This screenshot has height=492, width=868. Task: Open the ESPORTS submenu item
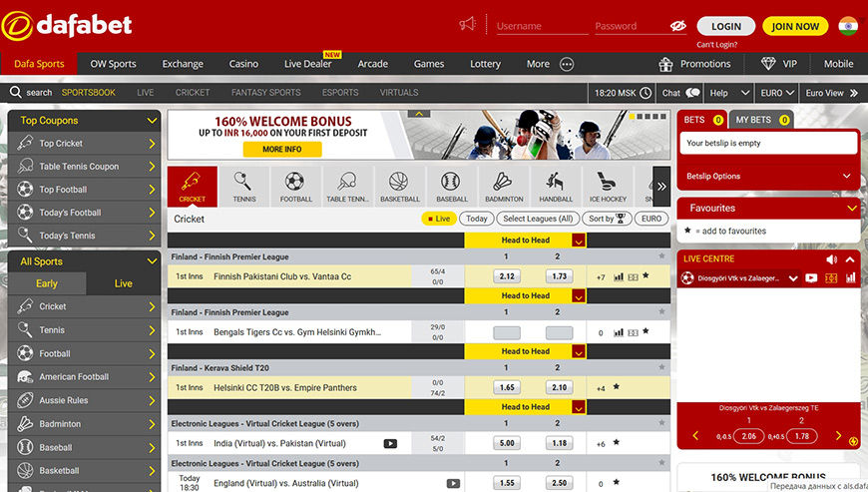click(340, 93)
